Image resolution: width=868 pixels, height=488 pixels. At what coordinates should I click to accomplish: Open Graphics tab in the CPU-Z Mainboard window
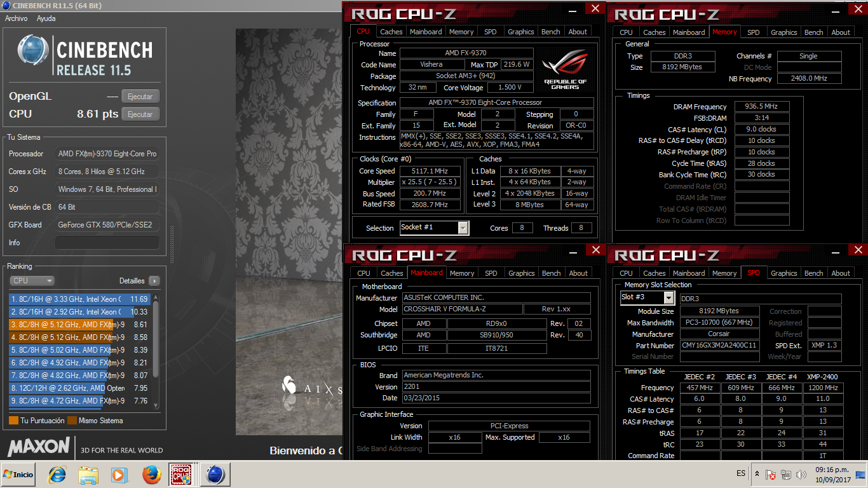pos(522,273)
